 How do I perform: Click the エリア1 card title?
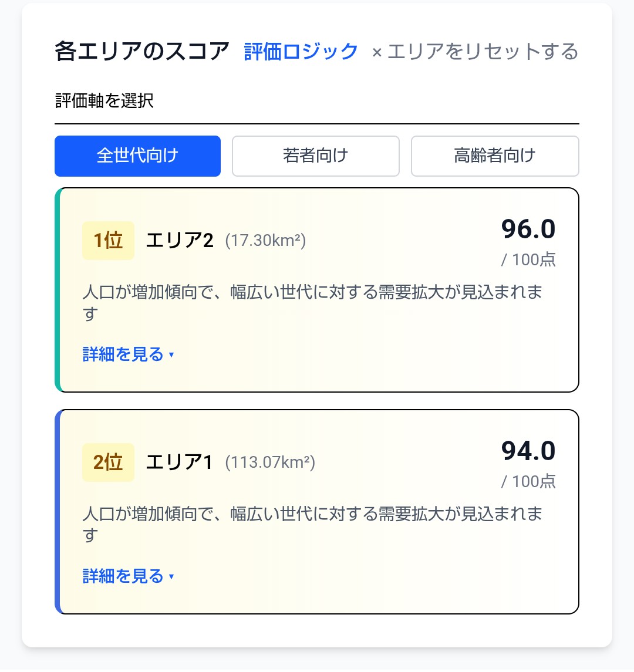coord(179,462)
